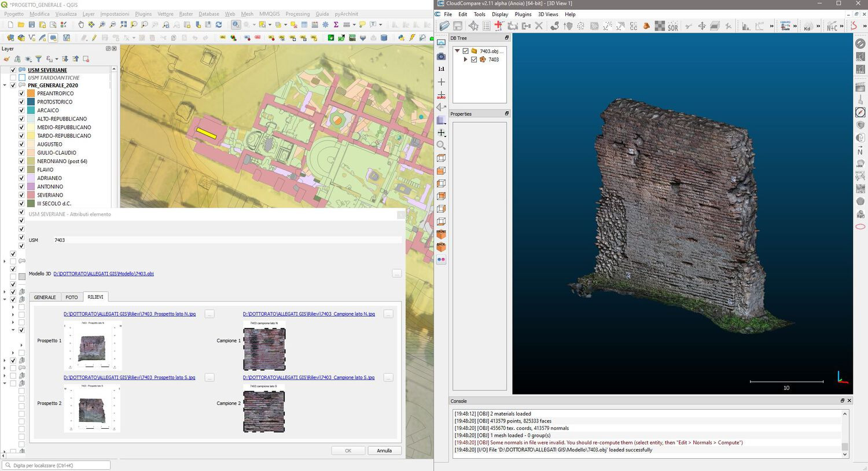
Task: Open the Modello 3D 7403.obj link
Action: (104, 274)
